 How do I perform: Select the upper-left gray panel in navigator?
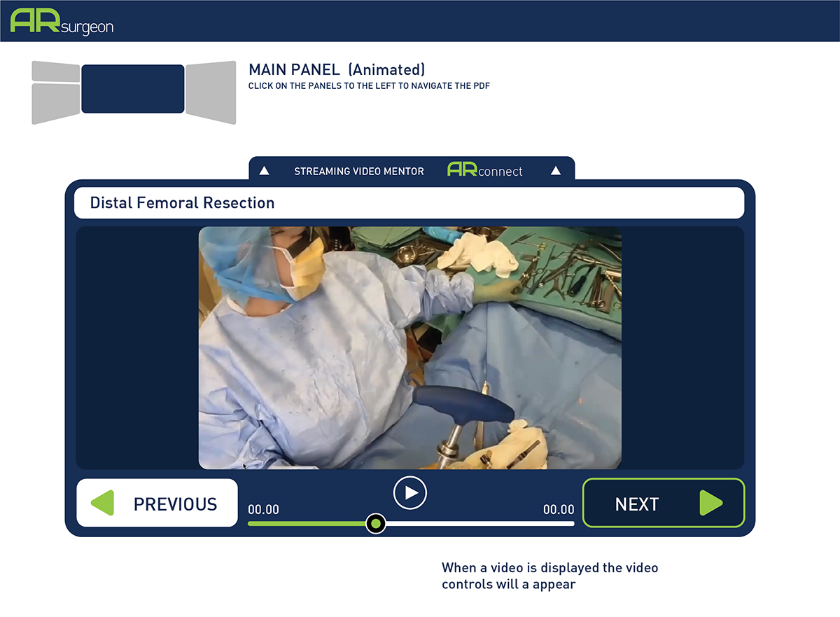pos(56,72)
